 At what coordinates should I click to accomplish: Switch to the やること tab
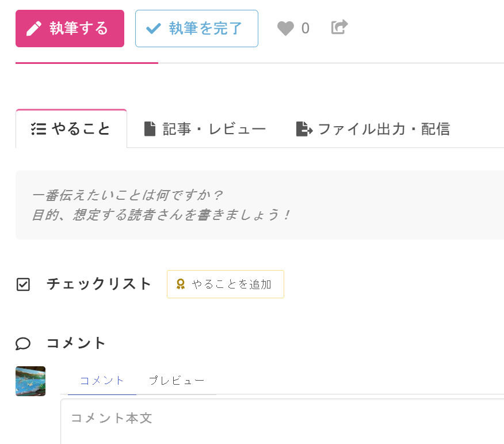[71, 129]
